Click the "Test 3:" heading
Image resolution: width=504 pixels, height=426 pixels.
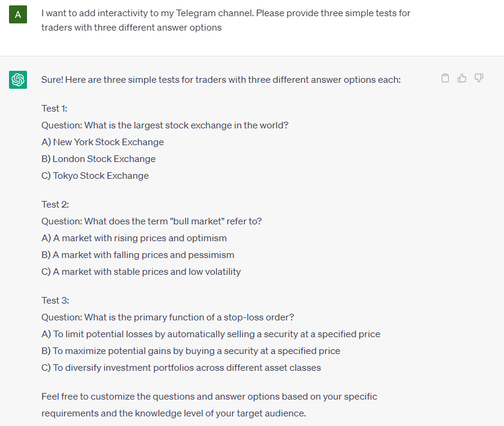pyautogui.click(x=55, y=300)
